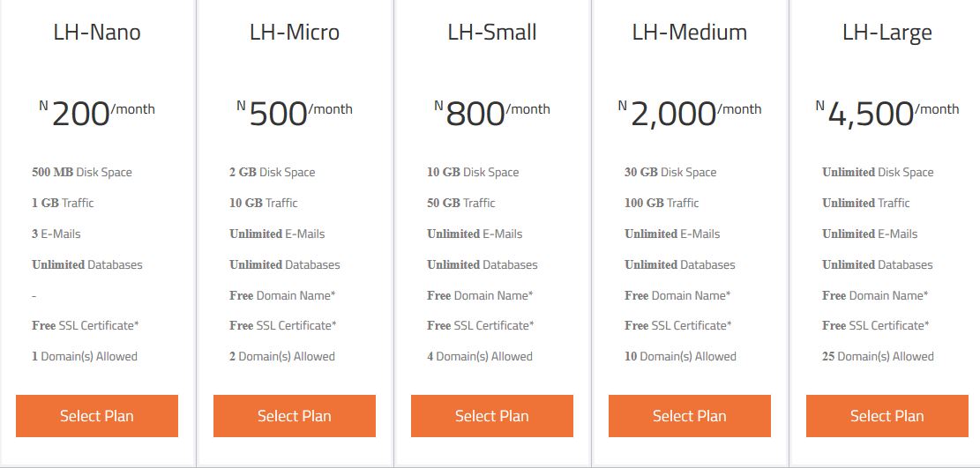Click the LH-Nano plan title
The image size is (980, 468).
[97, 33]
